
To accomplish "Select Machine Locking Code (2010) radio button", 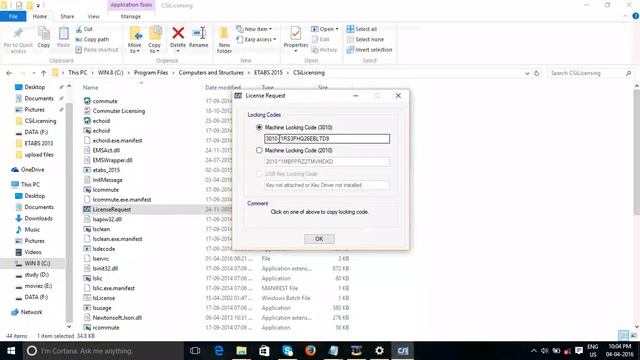I will 259,150.
